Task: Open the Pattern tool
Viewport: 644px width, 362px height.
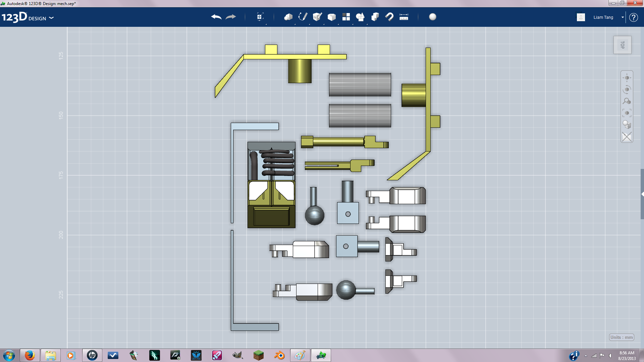Action: click(x=346, y=17)
